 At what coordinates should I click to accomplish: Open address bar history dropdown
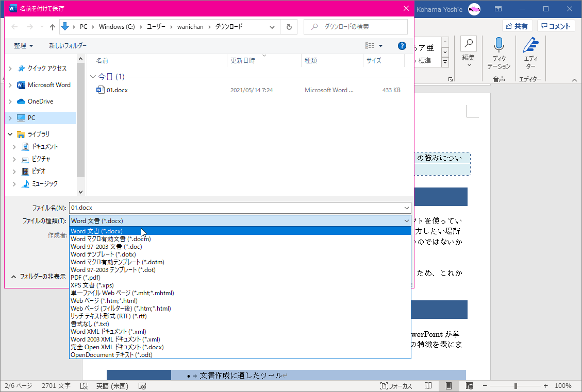coord(272,27)
